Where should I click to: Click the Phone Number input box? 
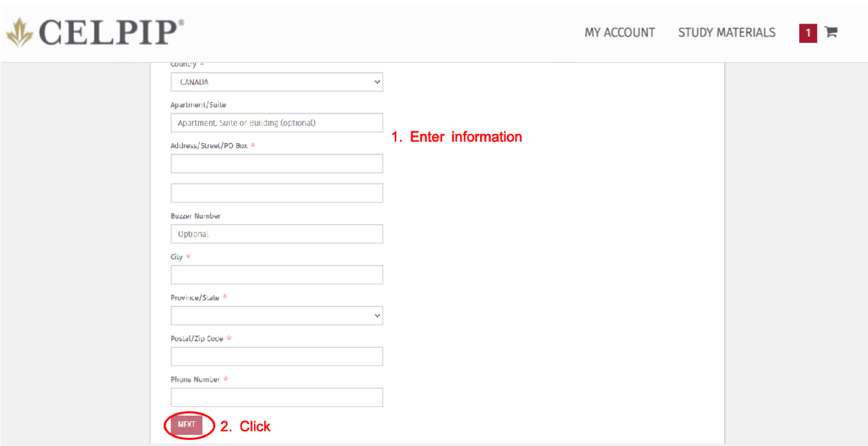(x=277, y=398)
